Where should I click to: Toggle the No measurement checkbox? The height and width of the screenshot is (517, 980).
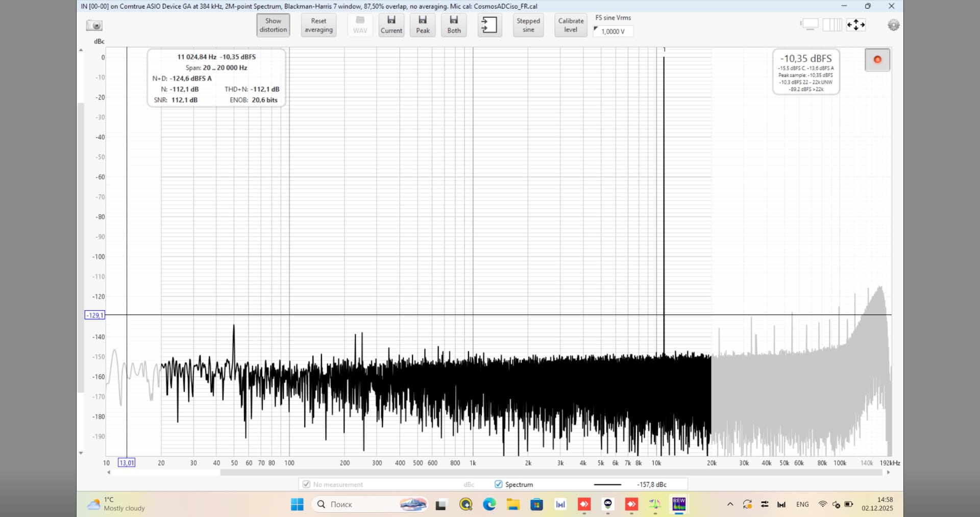click(306, 484)
